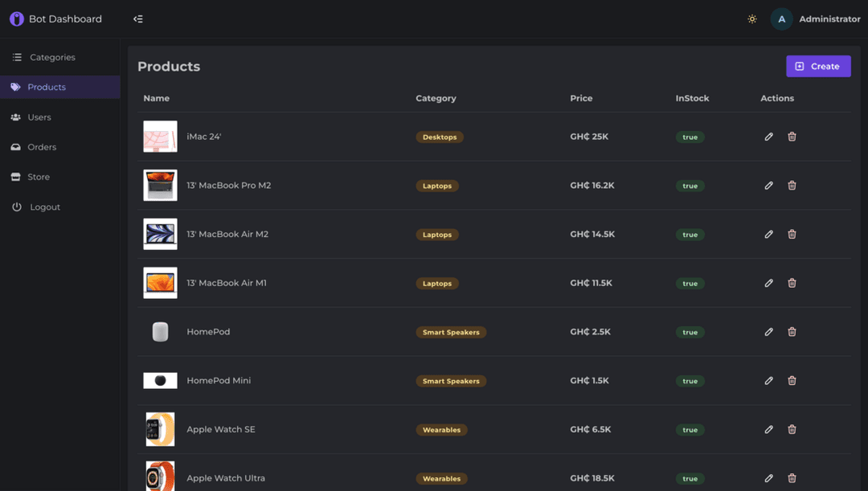The height and width of the screenshot is (491, 868).
Task: Delete the Apple Watch SE product
Action: click(792, 429)
